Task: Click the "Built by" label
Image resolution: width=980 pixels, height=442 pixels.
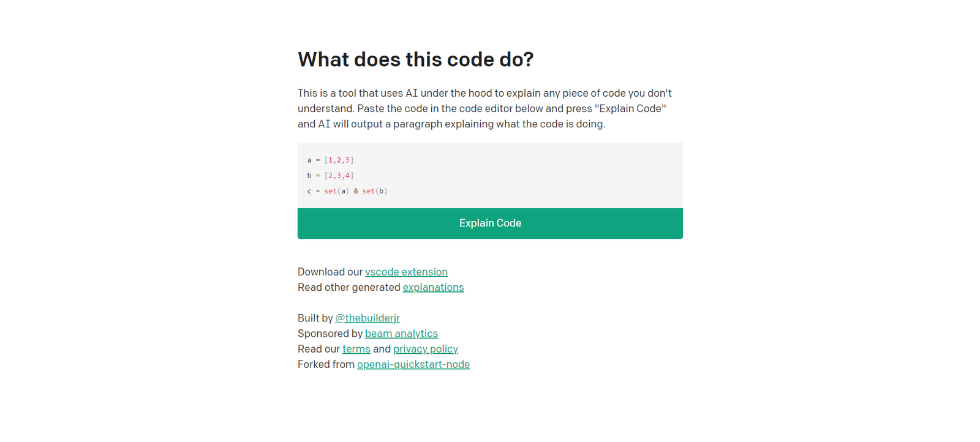Action: [315, 318]
